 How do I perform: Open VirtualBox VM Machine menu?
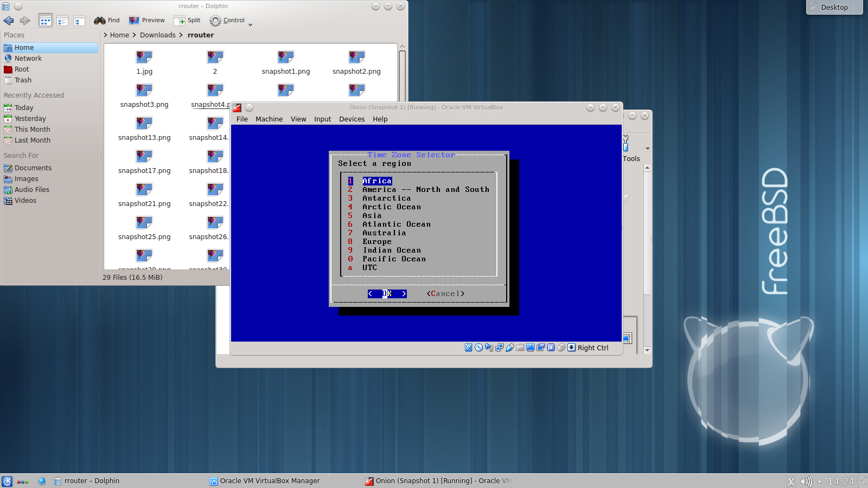[269, 119]
